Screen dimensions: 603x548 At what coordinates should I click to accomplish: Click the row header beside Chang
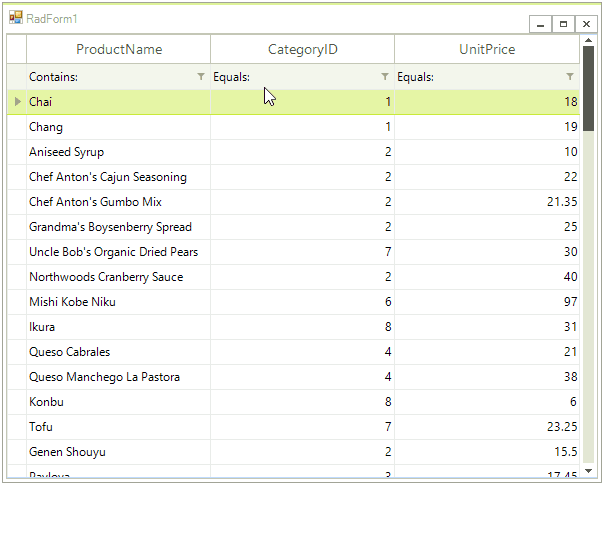pos(17,127)
